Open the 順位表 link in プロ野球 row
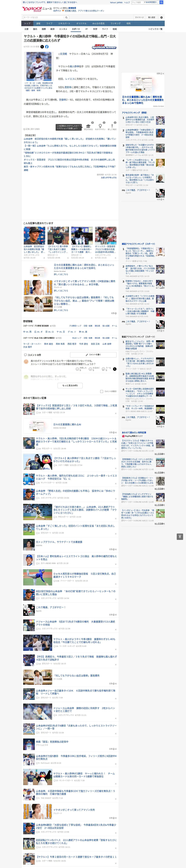This screenshot has width=186, height=868. (97, 326)
